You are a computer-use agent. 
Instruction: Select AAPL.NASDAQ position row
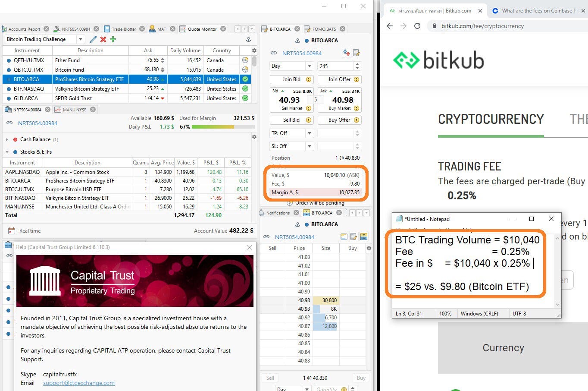click(127, 172)
